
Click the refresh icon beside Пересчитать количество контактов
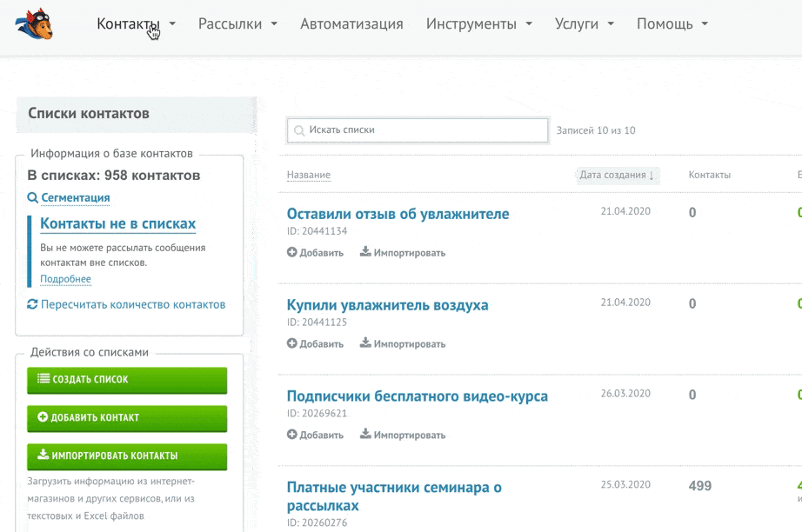(x=32, y=304)
